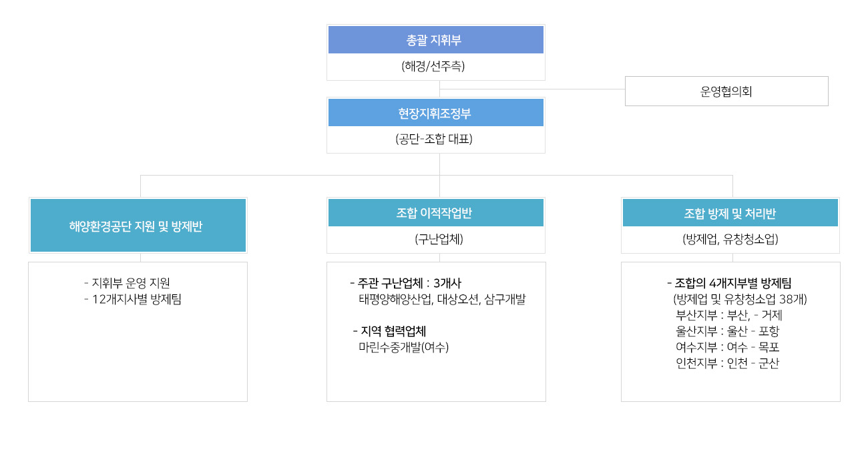
Task: Select the 현장지휘조정부 header
Action: [x=436, y=113]
